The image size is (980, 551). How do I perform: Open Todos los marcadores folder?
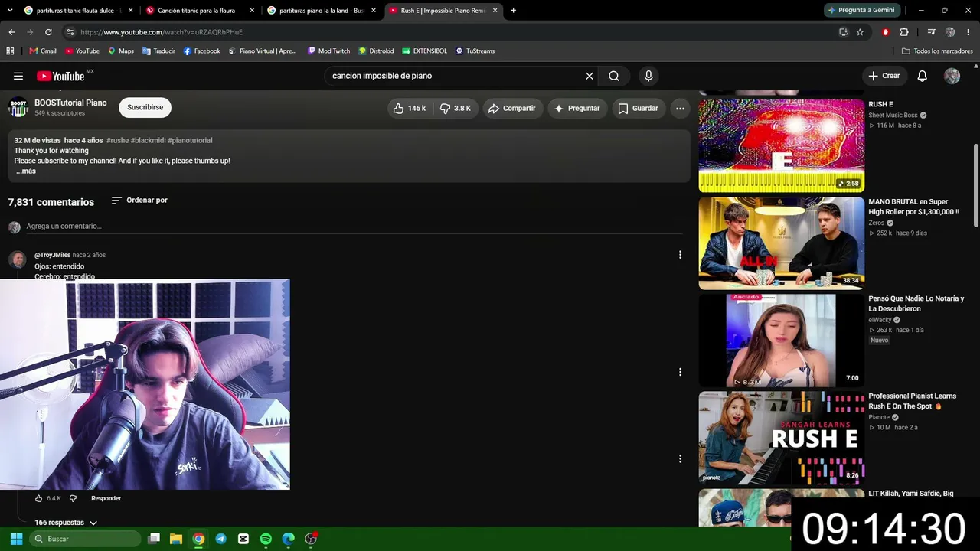pyautogui.click(x=937, y=51)
